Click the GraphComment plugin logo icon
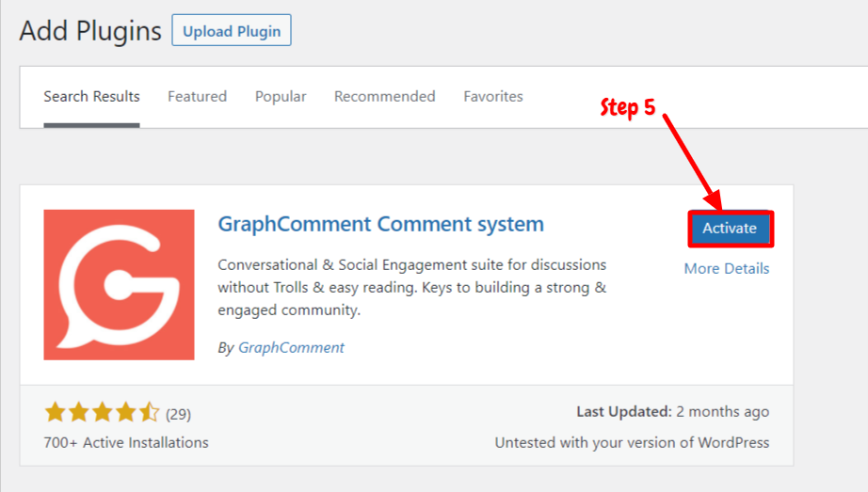This screenshot has width=868, height=492. point(119,284)
